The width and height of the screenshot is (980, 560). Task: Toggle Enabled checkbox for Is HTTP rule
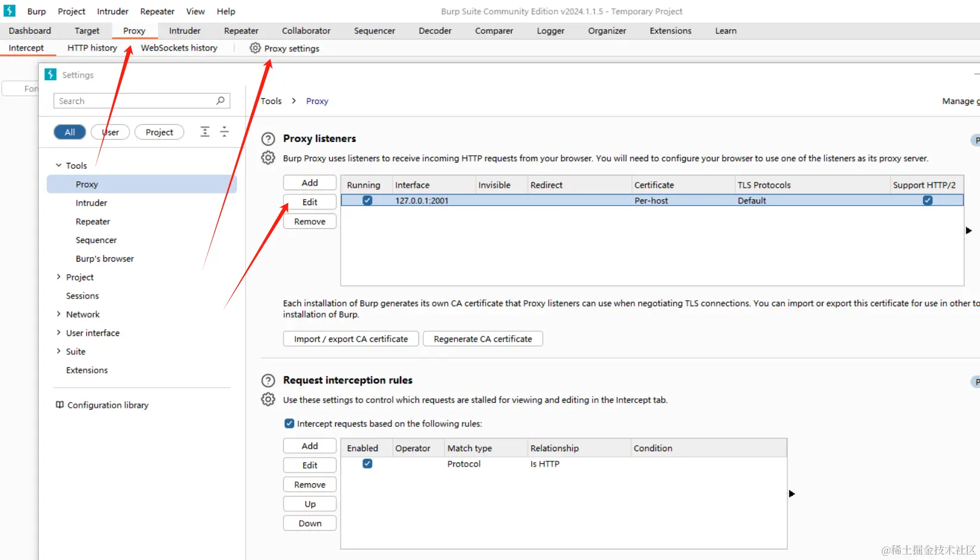367,464
